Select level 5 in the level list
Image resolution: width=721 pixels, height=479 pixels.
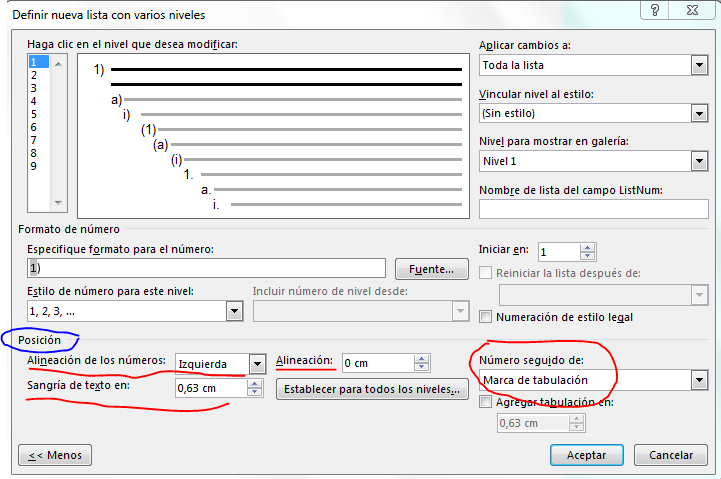tap(34, 114)
